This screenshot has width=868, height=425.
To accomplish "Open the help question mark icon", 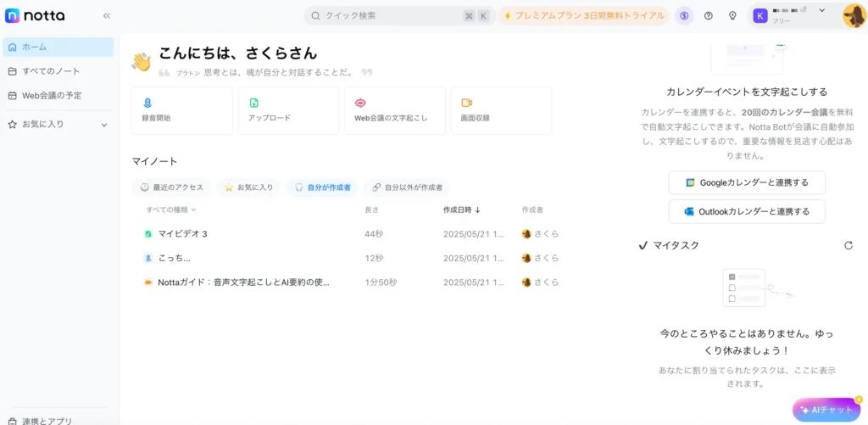I will 708,15.
